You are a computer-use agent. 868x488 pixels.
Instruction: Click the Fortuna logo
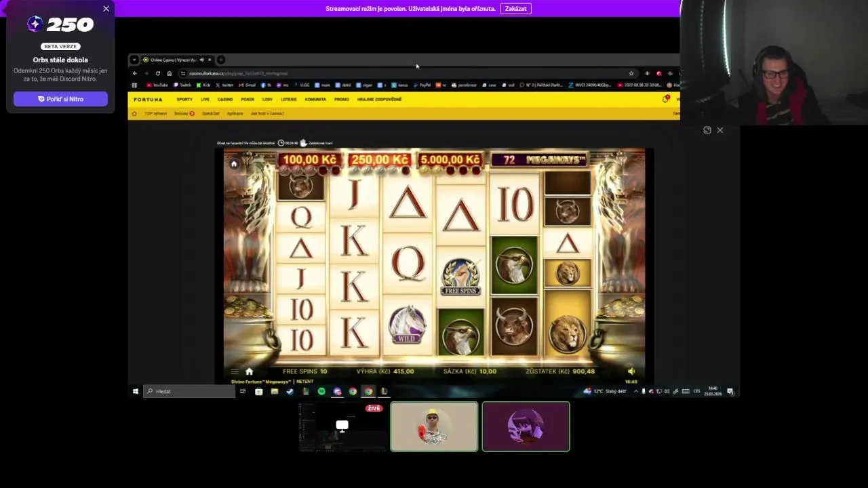pos(148,100)
